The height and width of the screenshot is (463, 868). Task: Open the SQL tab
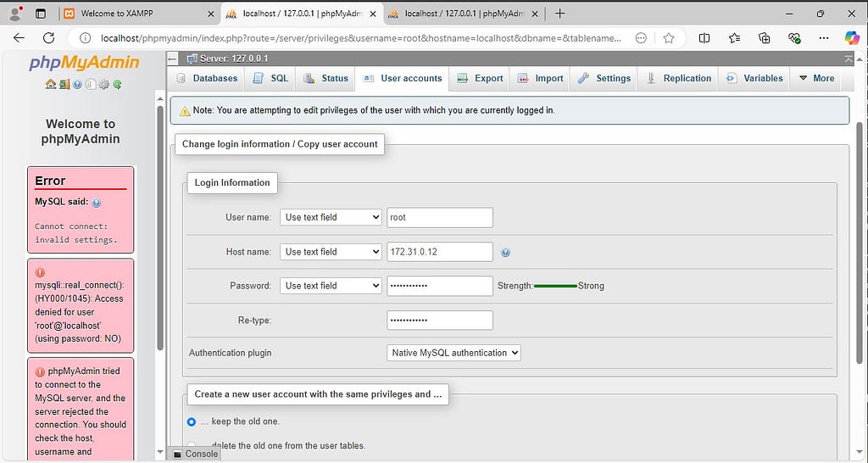click(x=270, y=79)
